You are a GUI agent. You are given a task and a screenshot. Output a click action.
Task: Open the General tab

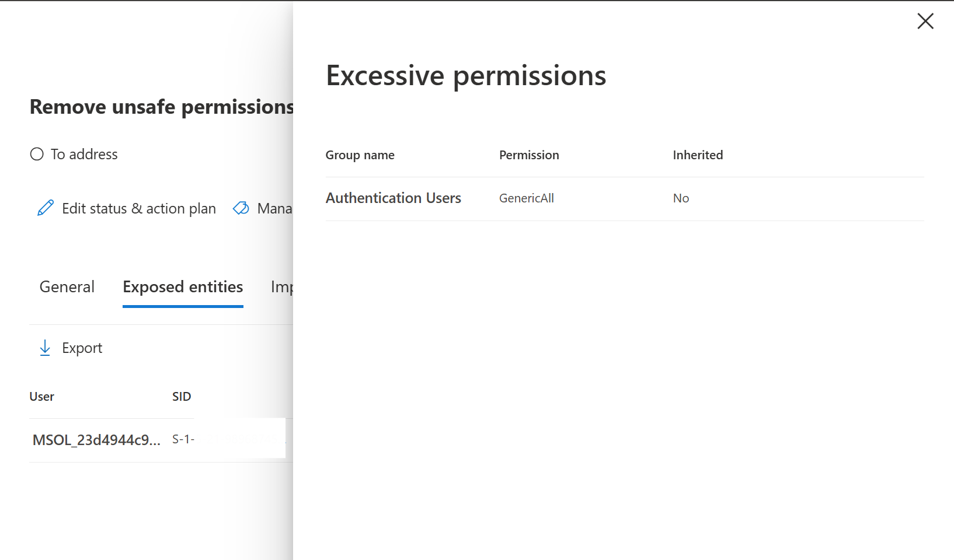67,287
